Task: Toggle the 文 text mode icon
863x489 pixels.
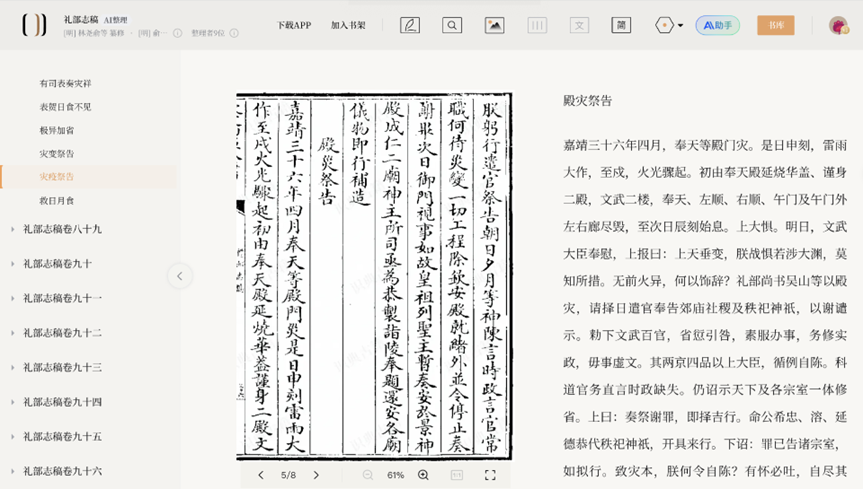Action: pos(579,25)
